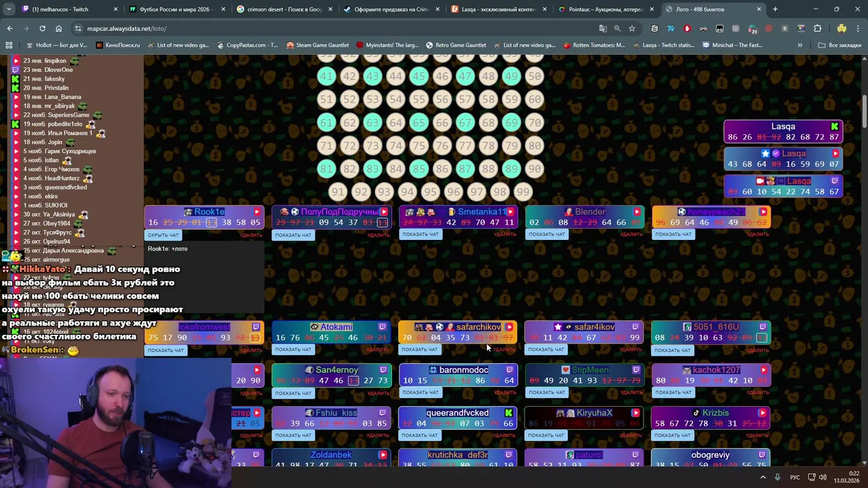The image size is (868, 488).
Task: Open the Chrome apps grid shortcut
Action: (x=9, y=45)
